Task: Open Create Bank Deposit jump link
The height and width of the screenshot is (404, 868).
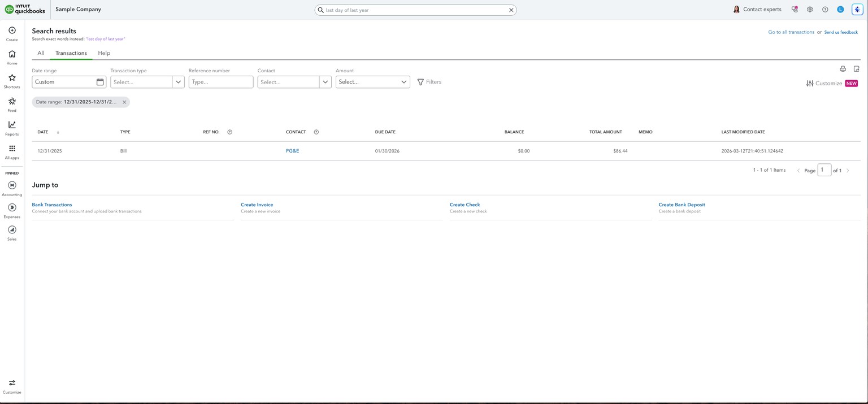Action: click(682, 205)
